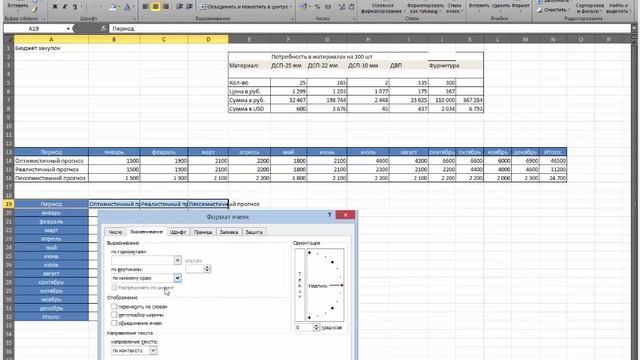
Task: Enable the 'автоподбор ширины' checkbox
Action: point(114,315)
